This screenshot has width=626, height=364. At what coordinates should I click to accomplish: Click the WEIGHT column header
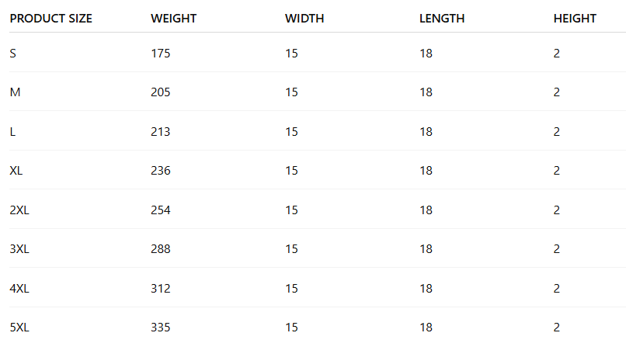pos(173,19)
